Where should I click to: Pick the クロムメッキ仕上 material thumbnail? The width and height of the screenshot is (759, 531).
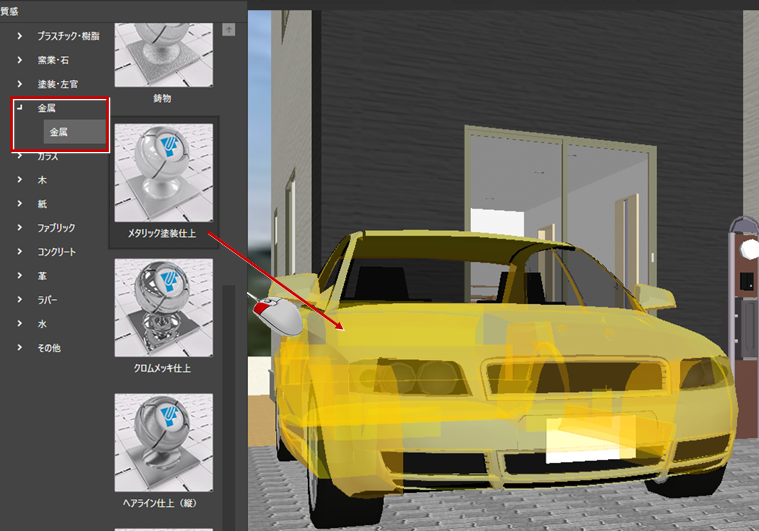pyautogui.click(x=164, y=308)
